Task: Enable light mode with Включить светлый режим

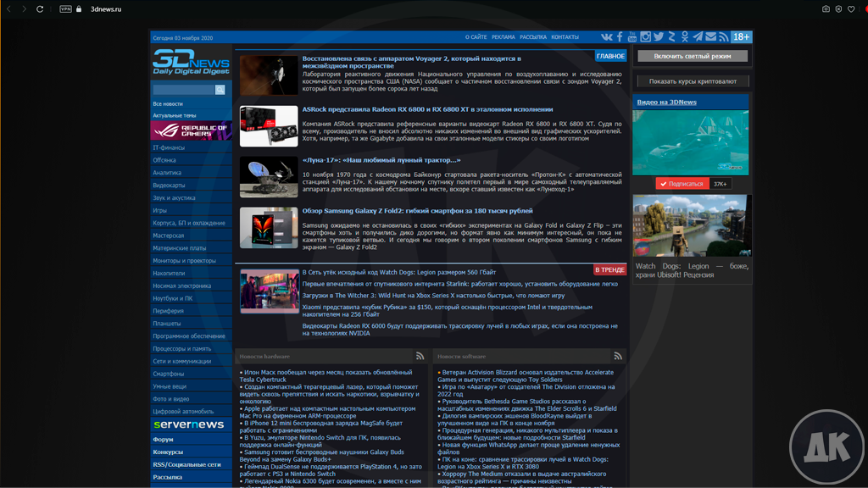Action: click(x=693, y=56)
